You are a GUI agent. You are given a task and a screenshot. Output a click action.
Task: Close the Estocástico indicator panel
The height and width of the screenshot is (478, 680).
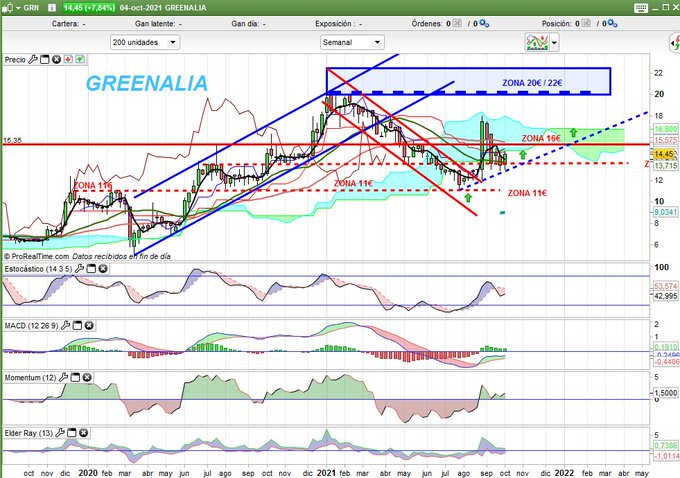103,269
